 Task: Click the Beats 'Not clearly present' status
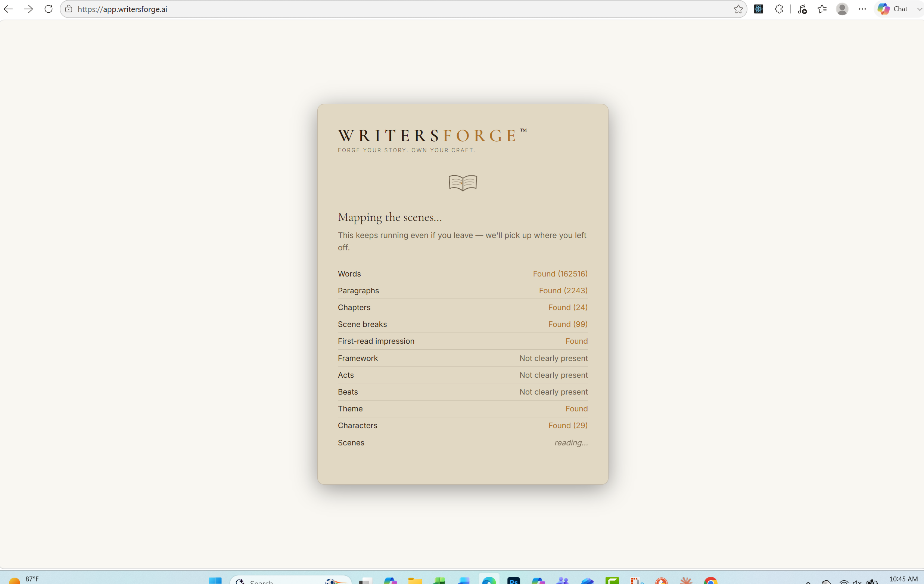click(553, 392)
